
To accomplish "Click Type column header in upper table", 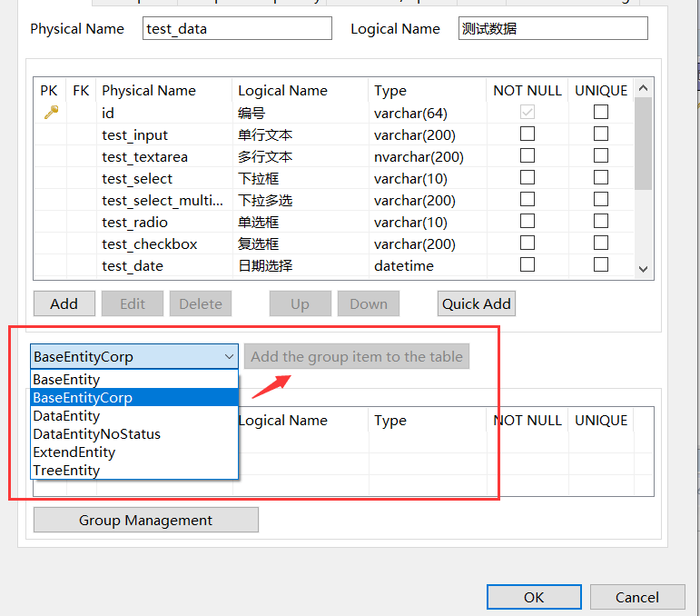I will [x=428, y=90].
